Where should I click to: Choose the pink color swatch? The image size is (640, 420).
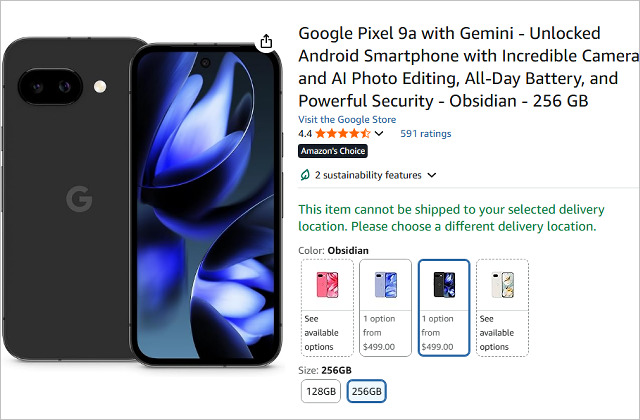327,285
